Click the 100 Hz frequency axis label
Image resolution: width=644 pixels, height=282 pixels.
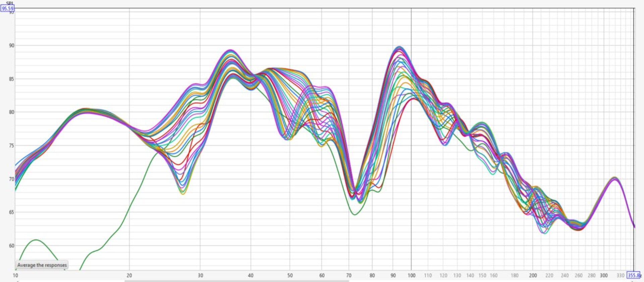[x=412, y=275]
